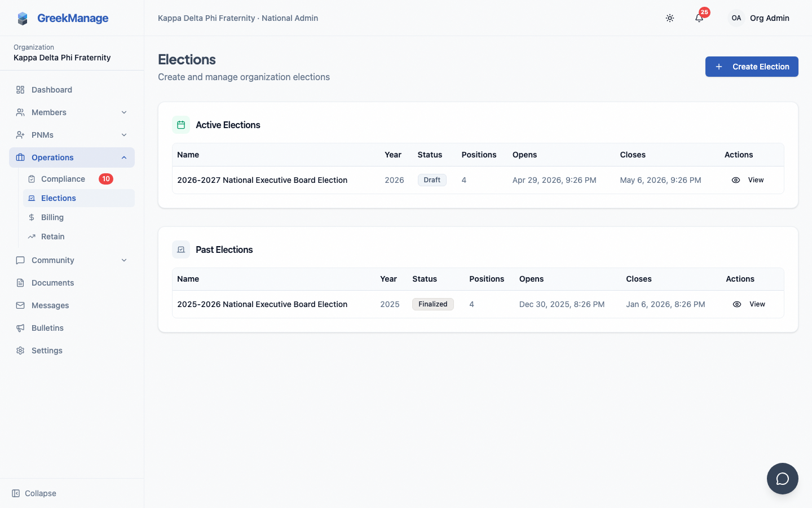
Task: Open notifications bell with 25 badge
Action: 699,18
